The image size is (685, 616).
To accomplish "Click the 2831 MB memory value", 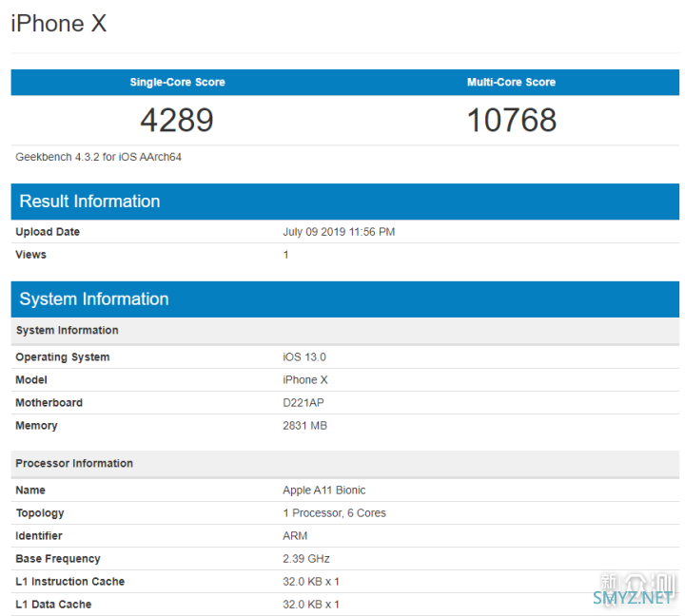I will [x=305, y=426].
